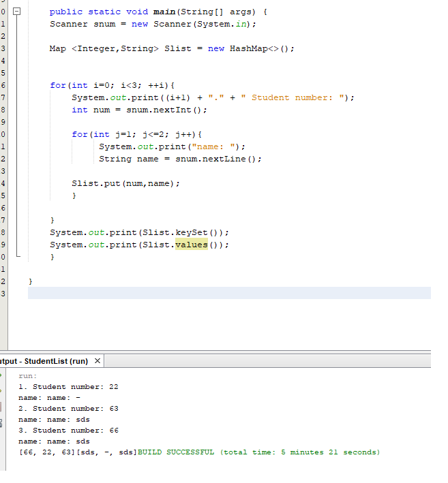
Task: Click 'name: name: sds' below student number 63
Action: 54,420
